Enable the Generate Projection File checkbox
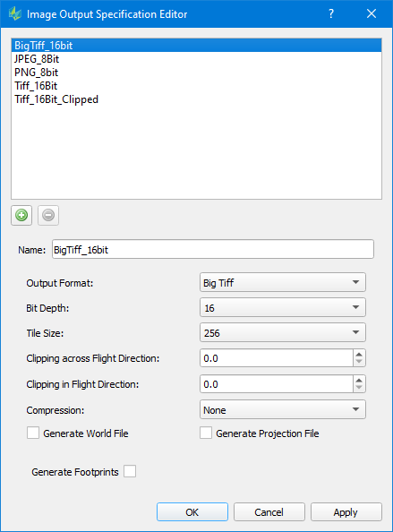393x532 pixels. pos(206,433)
